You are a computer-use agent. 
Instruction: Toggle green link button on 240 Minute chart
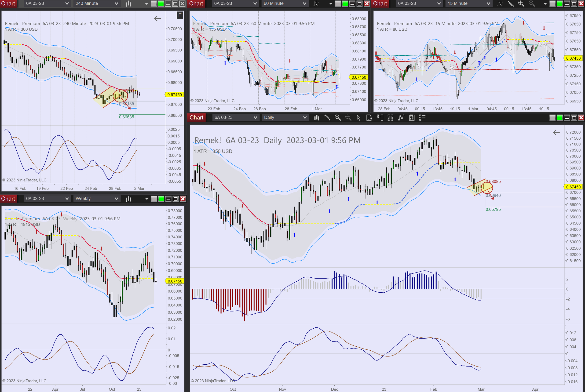pyautogui.click(x=161, y=4)
